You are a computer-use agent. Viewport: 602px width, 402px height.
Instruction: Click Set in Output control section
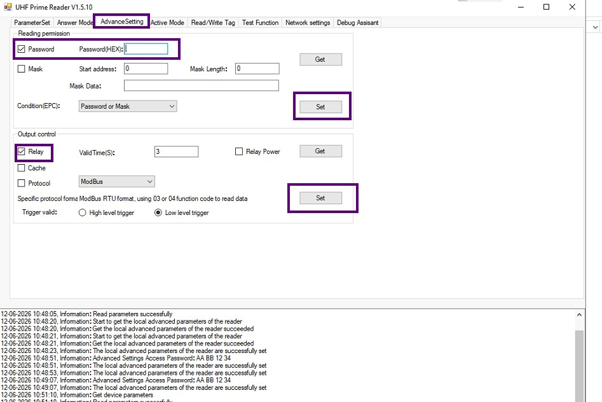point(321,198)
